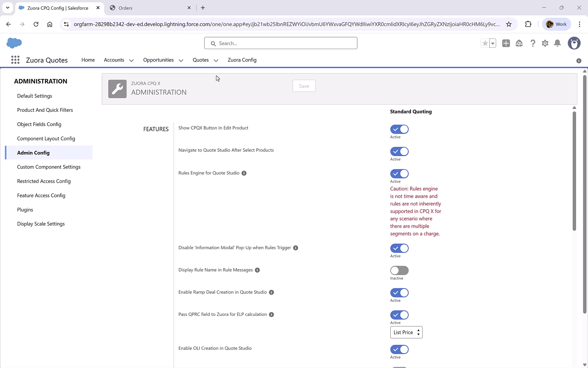Open the Salesforce App Launcher grid icon
Image resolution: width=588 pixels, height=368 pixels.
click(x=15, y=60)
